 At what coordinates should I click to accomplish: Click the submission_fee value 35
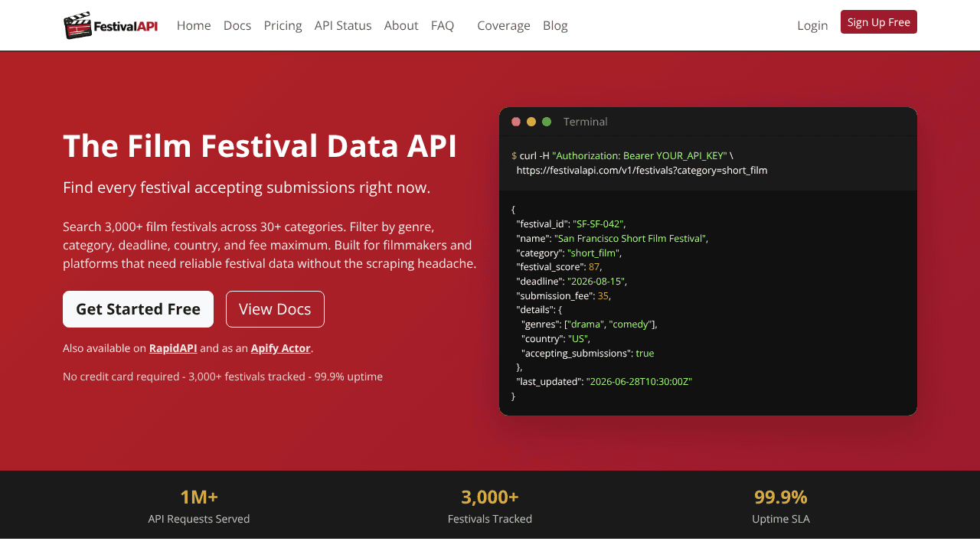[x=603, y=295]
